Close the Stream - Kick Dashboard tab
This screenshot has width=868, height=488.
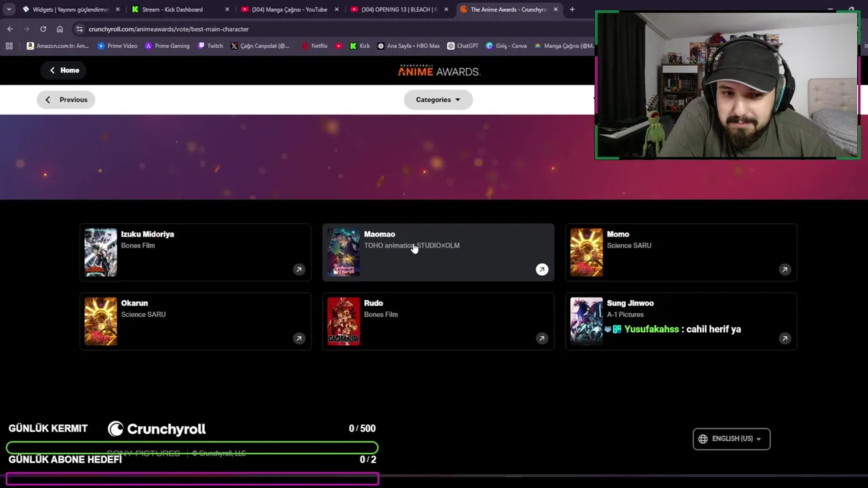227,9
